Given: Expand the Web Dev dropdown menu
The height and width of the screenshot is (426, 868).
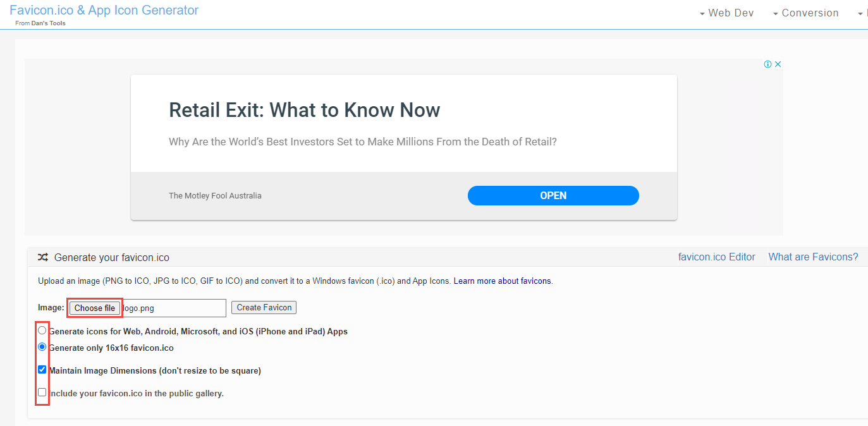Looking at the screenshot, I should pyautogui.click(x=726, y=13).
